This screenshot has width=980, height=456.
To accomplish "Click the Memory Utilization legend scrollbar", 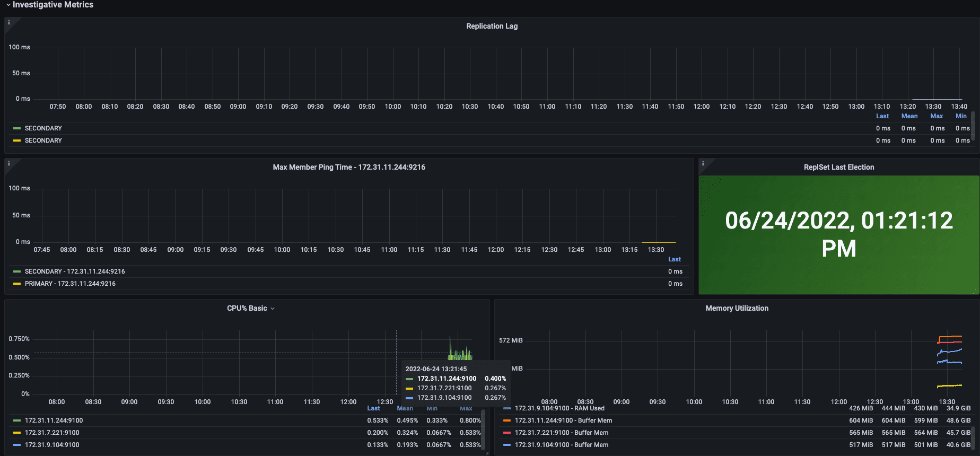I will click(x=973, y=437).
